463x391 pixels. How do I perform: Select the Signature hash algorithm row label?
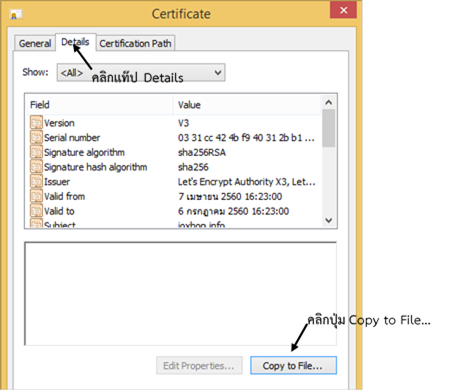(x=96, y=167)
